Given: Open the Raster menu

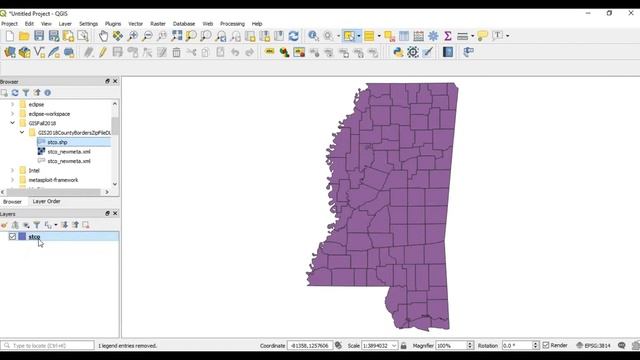Looking at the screenshot, I should [x=158, y=24].
